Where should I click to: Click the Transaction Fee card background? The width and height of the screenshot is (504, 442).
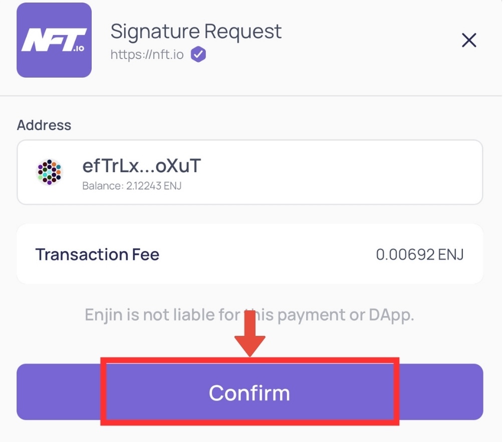[250, 254]
